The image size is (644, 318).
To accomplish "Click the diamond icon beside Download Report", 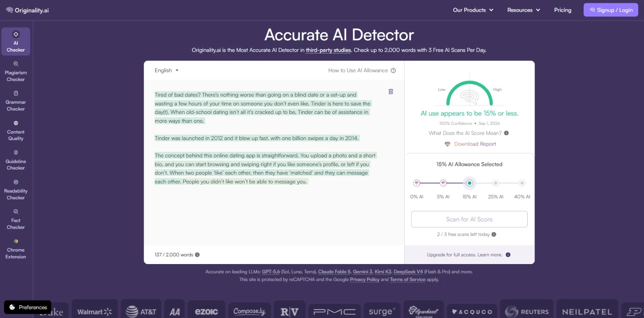I will tap(447, 144).
